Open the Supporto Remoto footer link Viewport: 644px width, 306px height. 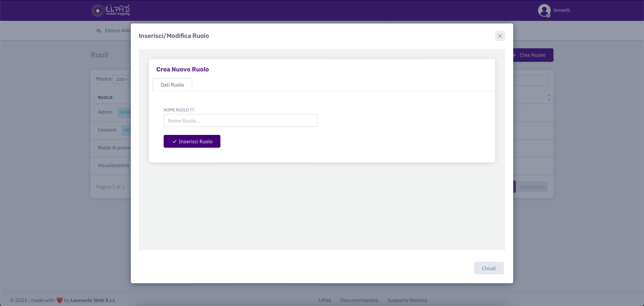pos(407,300)
